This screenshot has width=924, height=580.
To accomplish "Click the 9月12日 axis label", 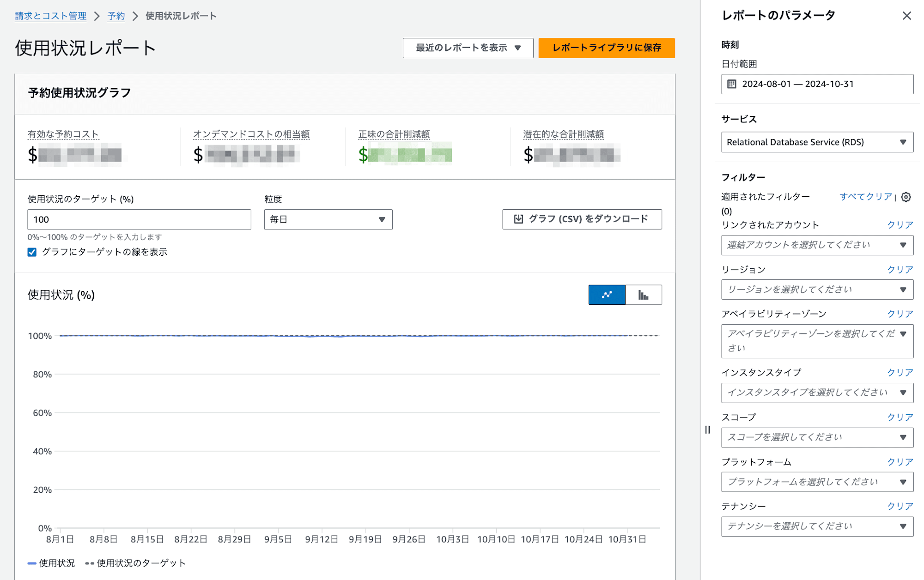I will 322,539.
